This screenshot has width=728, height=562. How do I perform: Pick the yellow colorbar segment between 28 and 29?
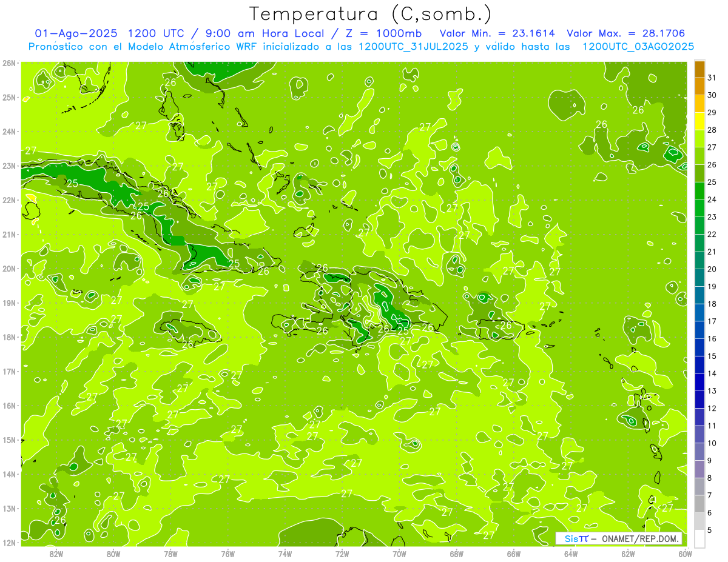(x=699, y=121)
